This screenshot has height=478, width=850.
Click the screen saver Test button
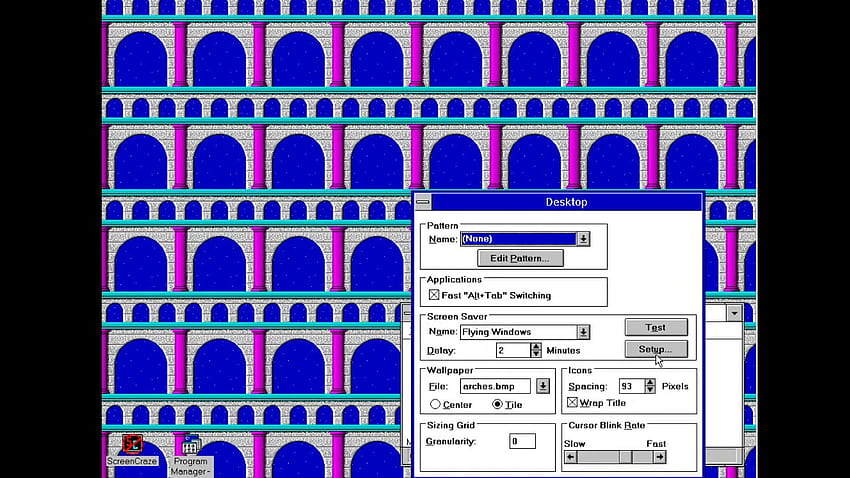click(x=656, y=327)
